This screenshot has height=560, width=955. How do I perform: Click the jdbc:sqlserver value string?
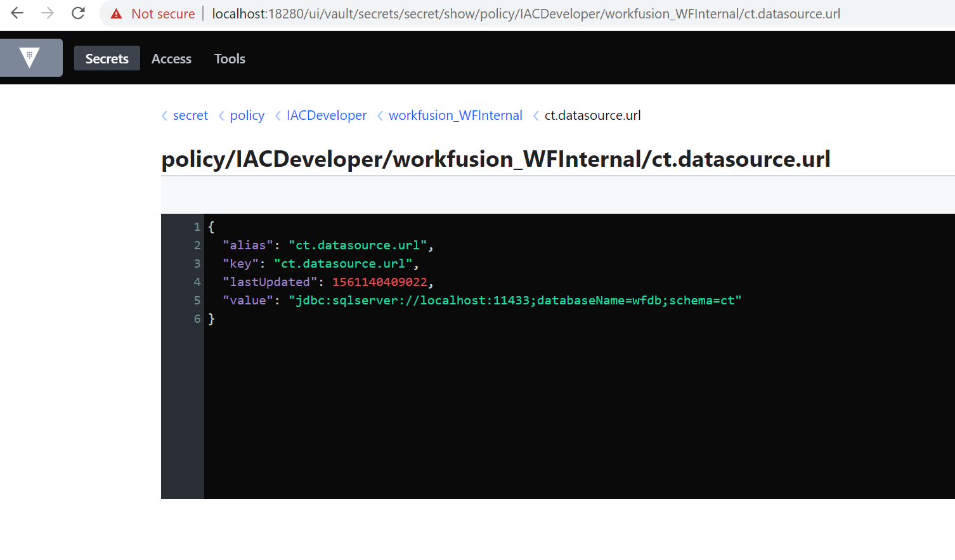pyautogui.click(x=515, y=301)
